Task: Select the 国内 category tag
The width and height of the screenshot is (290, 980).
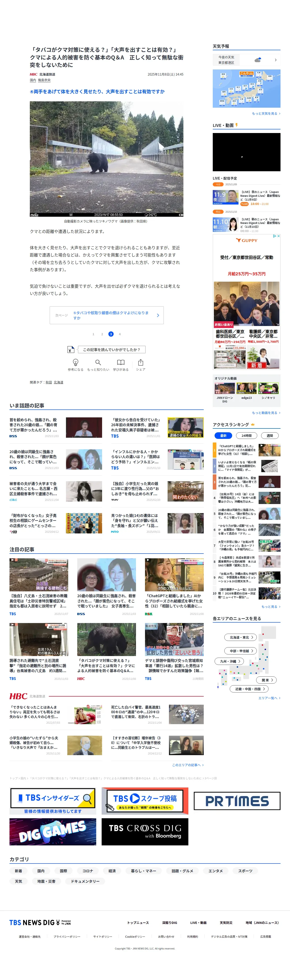Action: pos(41,871)
